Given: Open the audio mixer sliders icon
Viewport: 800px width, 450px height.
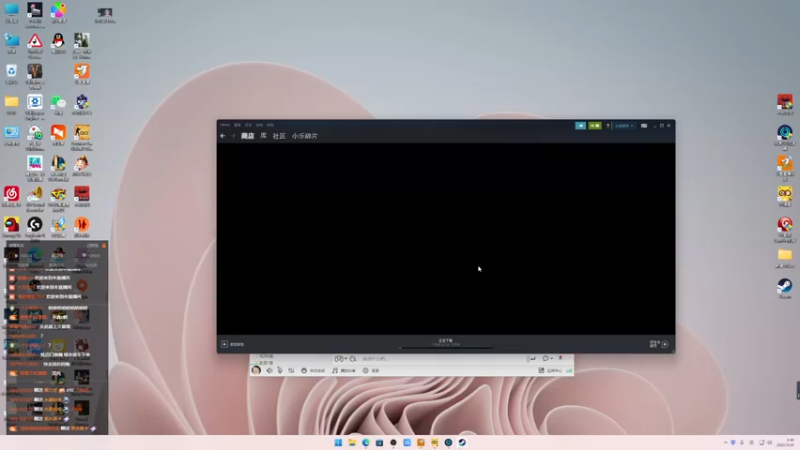Looking at the screenshot, I should pos(291,370).
